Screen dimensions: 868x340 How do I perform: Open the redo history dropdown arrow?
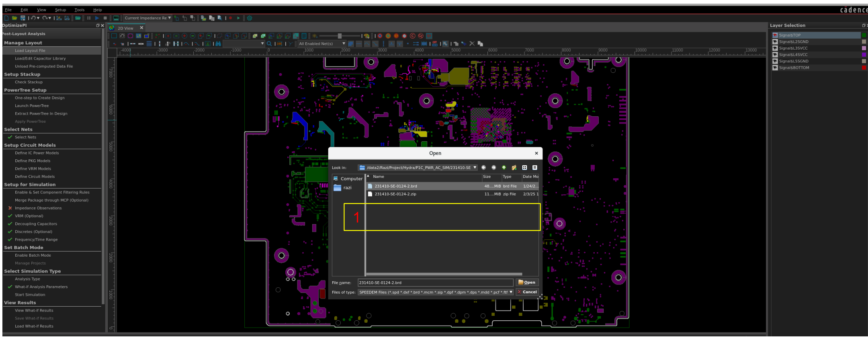pos(49,18)
